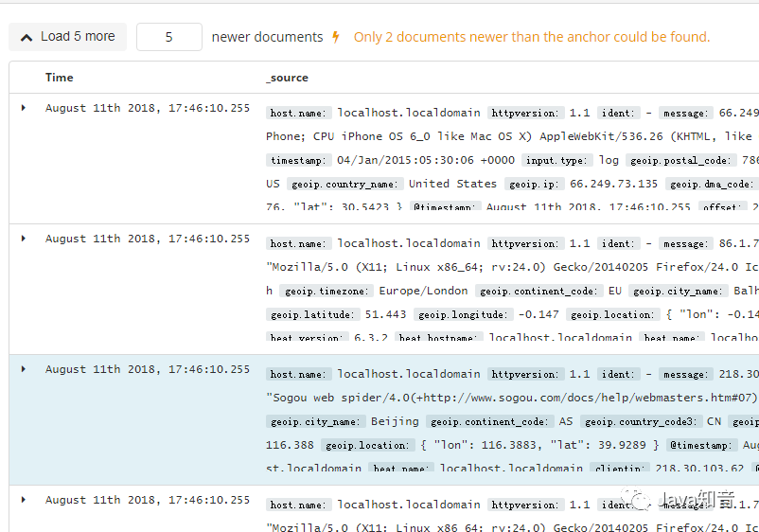The height and width of the screenshot is (532, 759).
Task: Click the 51.443 latitude value
Action: (x=386, y=314)
